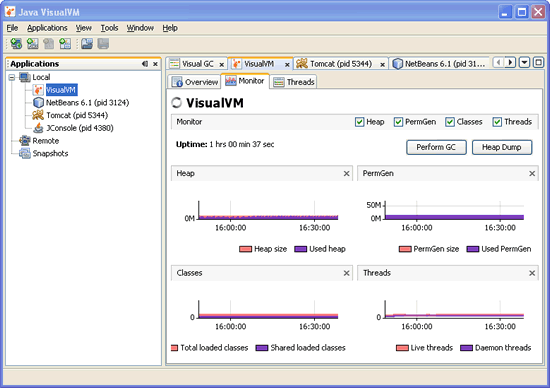Image resolution: width=550 pixels, height=388 pixels.
Task: Maximize the document window area
Action: [538, 63]
